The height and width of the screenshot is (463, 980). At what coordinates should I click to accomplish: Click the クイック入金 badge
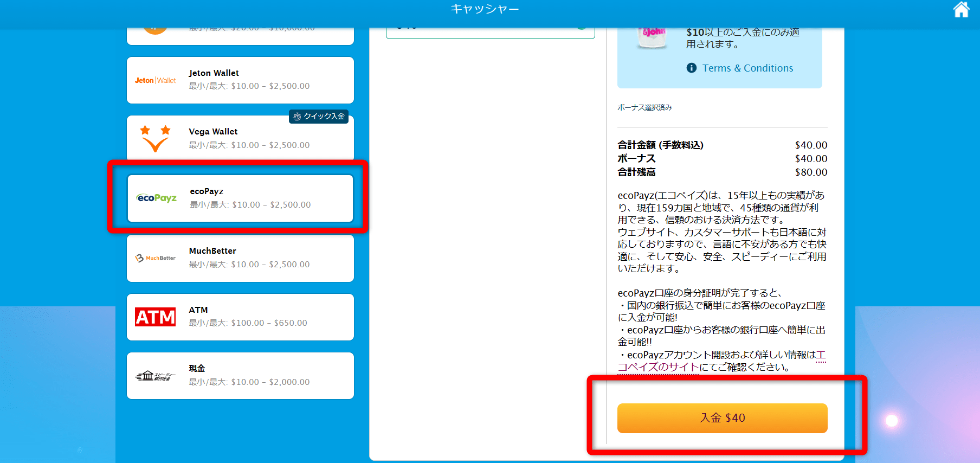tap(319, 116)
